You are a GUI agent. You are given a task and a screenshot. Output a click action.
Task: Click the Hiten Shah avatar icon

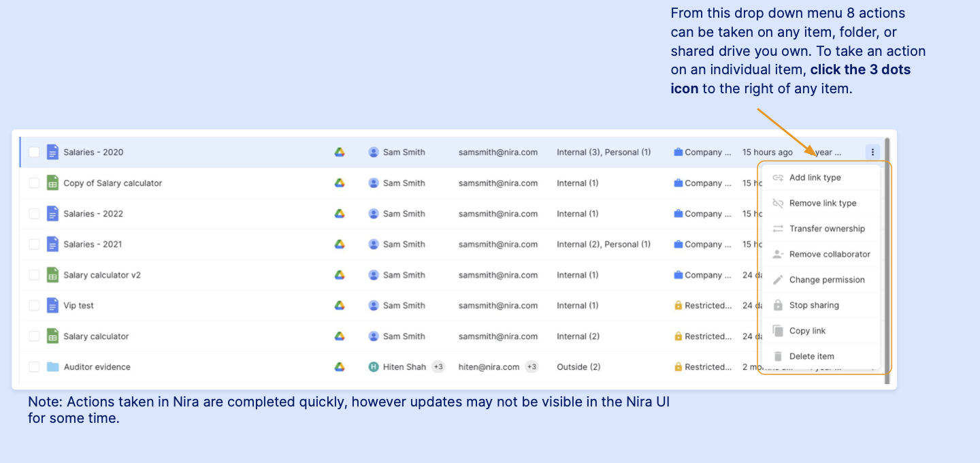[x=374, y=367]
